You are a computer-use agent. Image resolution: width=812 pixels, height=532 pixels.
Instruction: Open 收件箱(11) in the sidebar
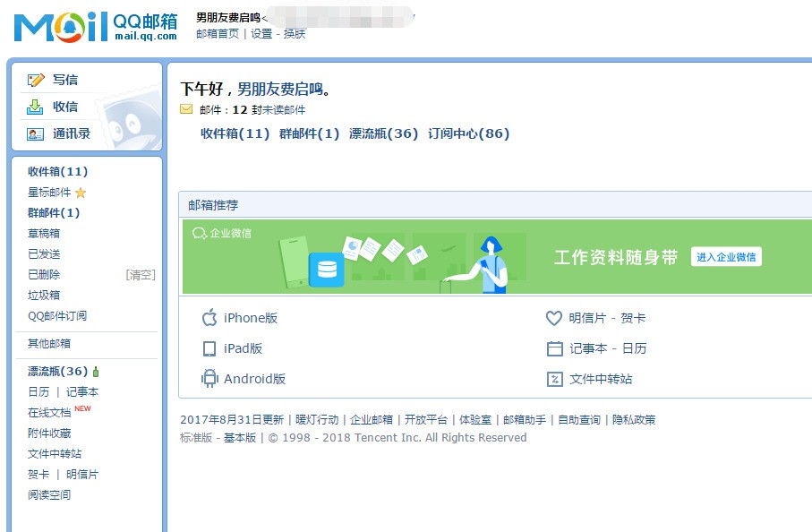coord(57,171)
